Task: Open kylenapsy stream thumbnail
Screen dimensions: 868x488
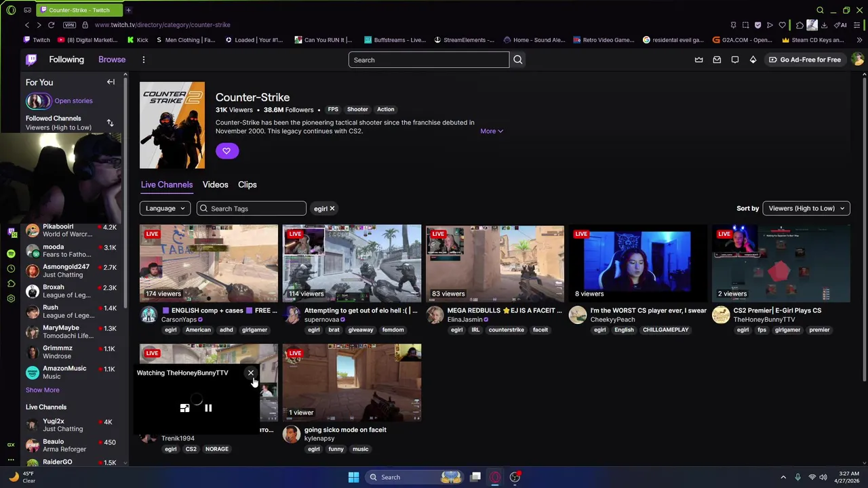Action: (351, 382)
